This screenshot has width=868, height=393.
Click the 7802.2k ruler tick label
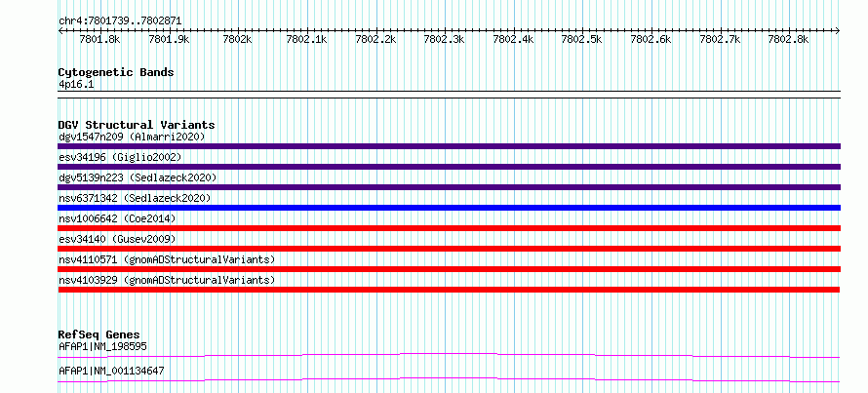[x=375, y=40]
